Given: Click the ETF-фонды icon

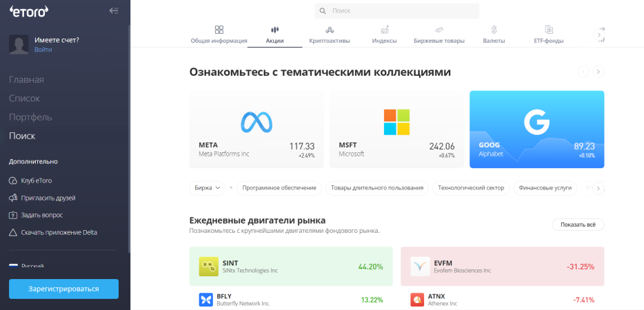Looking at the screenshot, I should [x=549, y=30].
